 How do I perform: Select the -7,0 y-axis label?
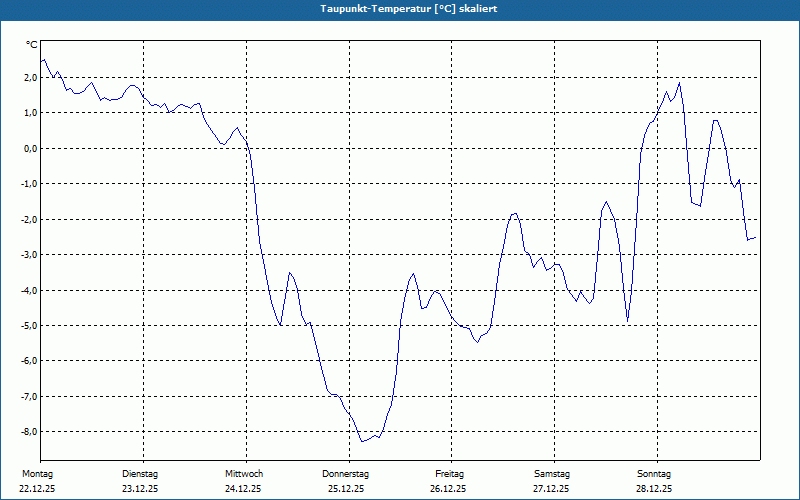pos(29,396)
